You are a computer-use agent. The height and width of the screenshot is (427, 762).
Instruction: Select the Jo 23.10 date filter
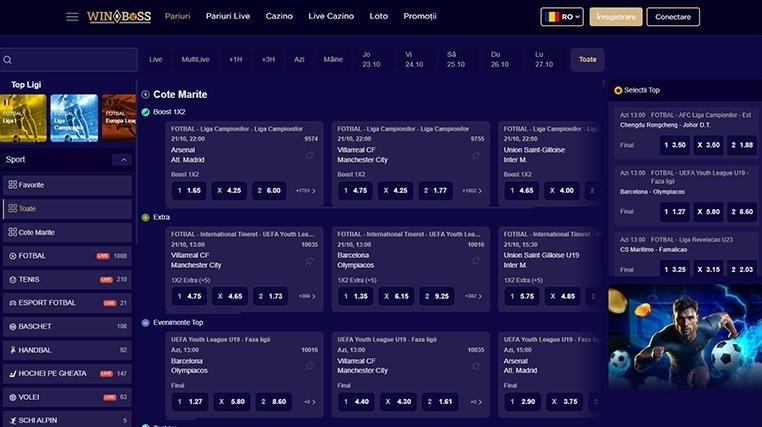tap(371, 59)
